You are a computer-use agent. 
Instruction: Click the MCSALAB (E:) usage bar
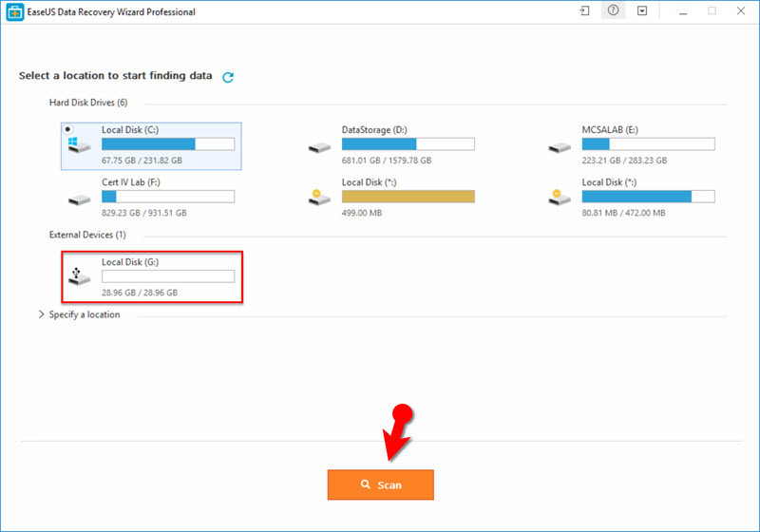point(648,143)
